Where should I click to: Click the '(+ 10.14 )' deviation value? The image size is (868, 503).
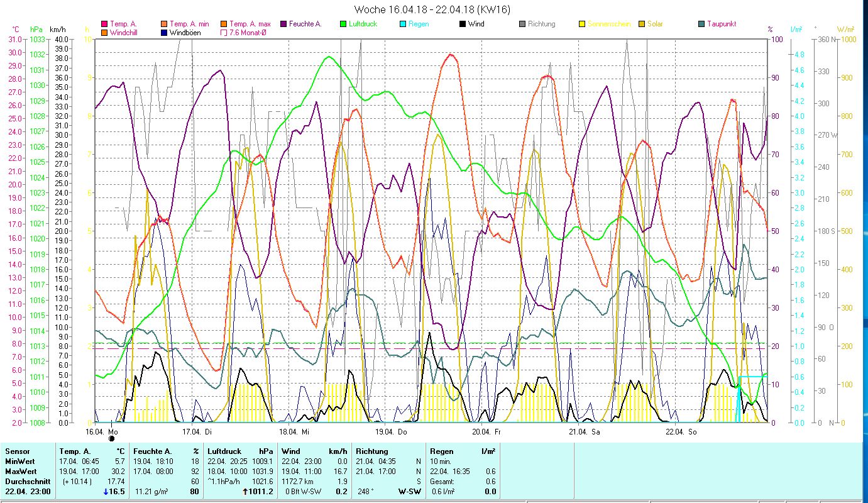tap(76, 482)
